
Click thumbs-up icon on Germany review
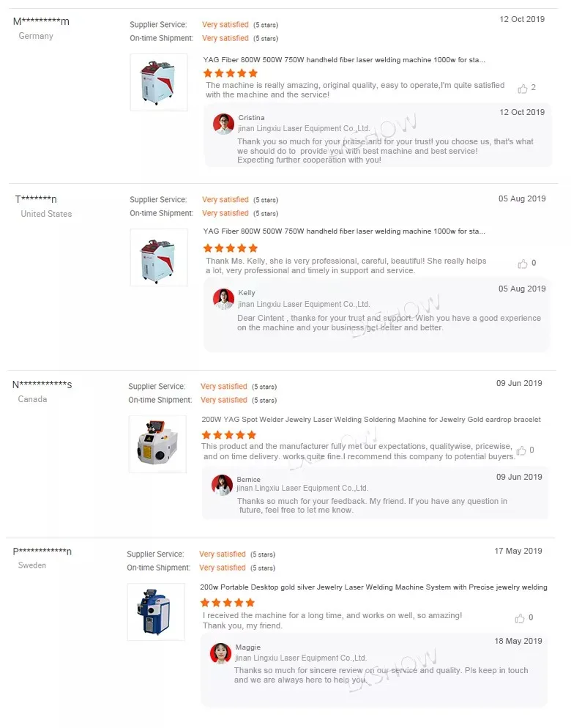point(523,89)
